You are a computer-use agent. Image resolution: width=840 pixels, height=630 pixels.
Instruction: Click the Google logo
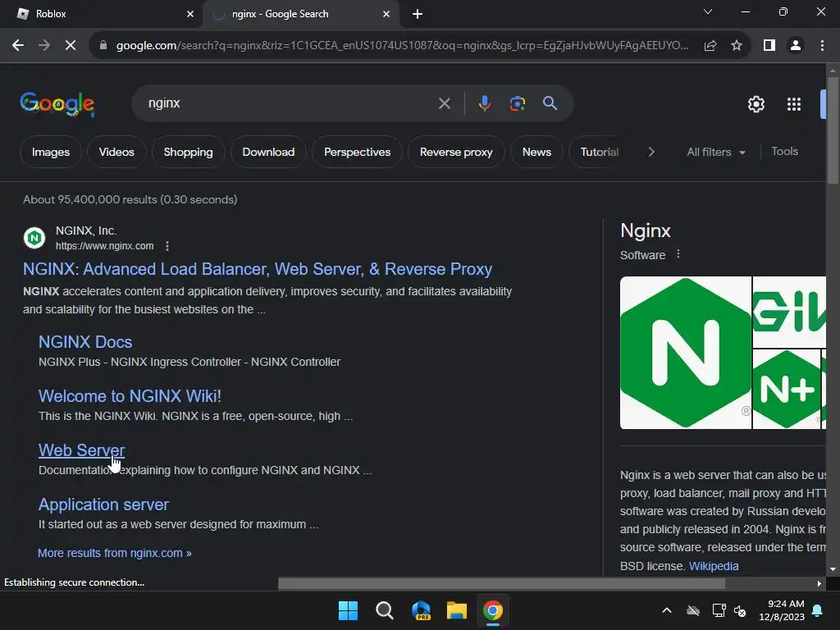(57, 103)
